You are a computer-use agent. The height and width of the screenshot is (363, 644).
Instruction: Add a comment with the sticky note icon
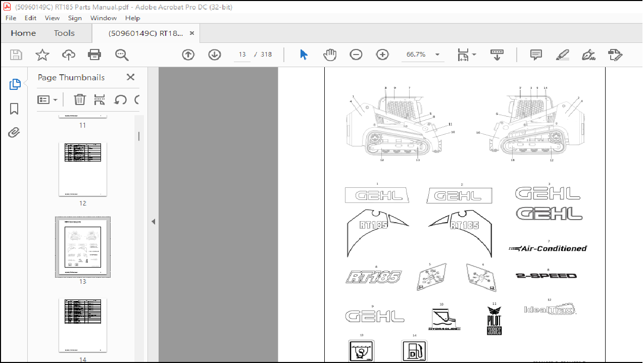tap(536, 55)
